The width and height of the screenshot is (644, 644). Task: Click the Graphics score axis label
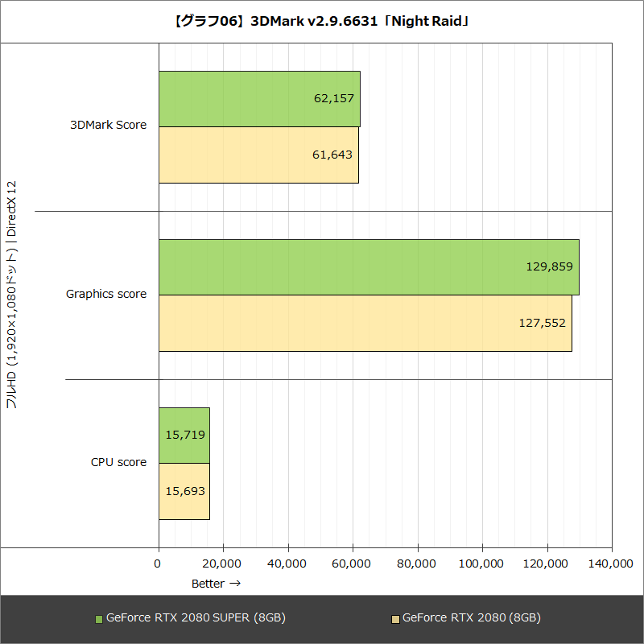pyautogui.click(x=106, y=294)
